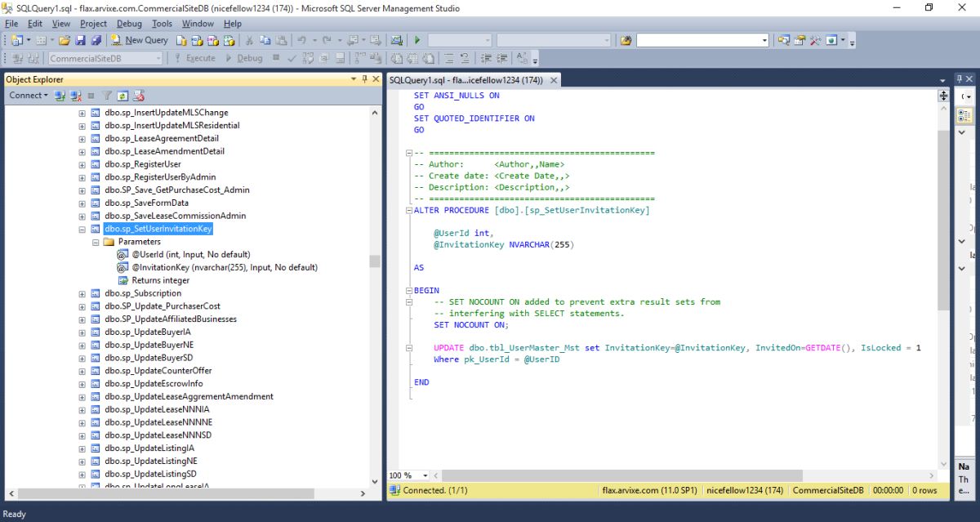The height and width of the screenshot is (522, 980).
Task: Click the Cut scissors icon
Action: tap(250, 40)
